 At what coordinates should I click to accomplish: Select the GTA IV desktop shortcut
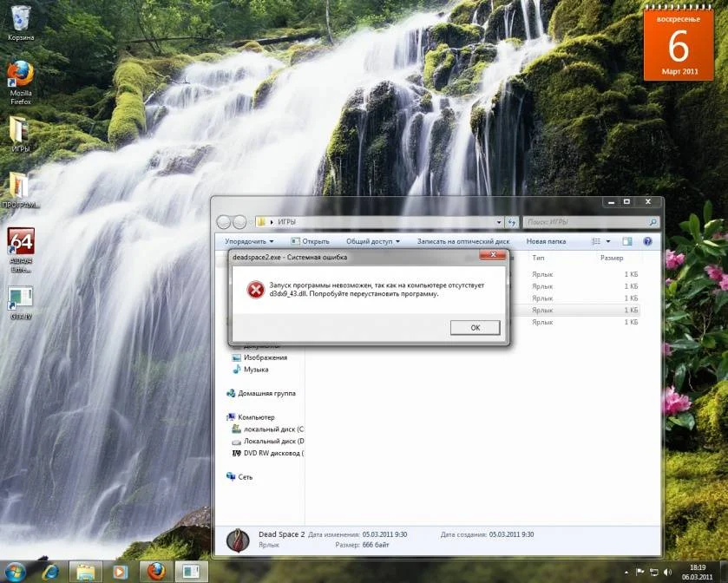tap(21, 303)
